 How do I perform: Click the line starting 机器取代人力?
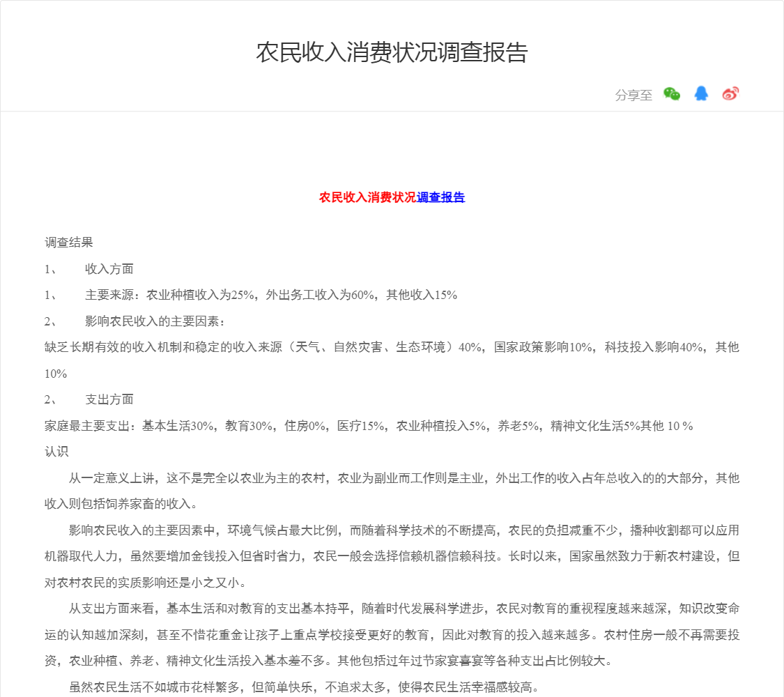pos(392,556)
